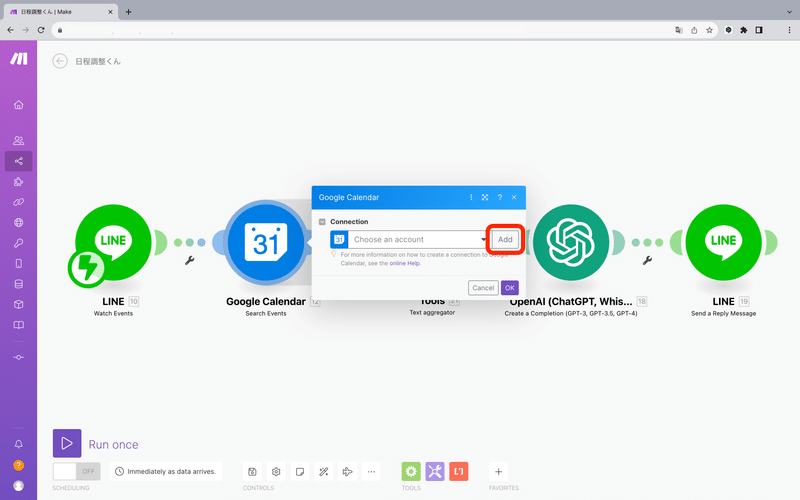Viewport: 800px width, 500px height.
Task: Open Scenarios share icon in sidebar
Action: point(18,161)
